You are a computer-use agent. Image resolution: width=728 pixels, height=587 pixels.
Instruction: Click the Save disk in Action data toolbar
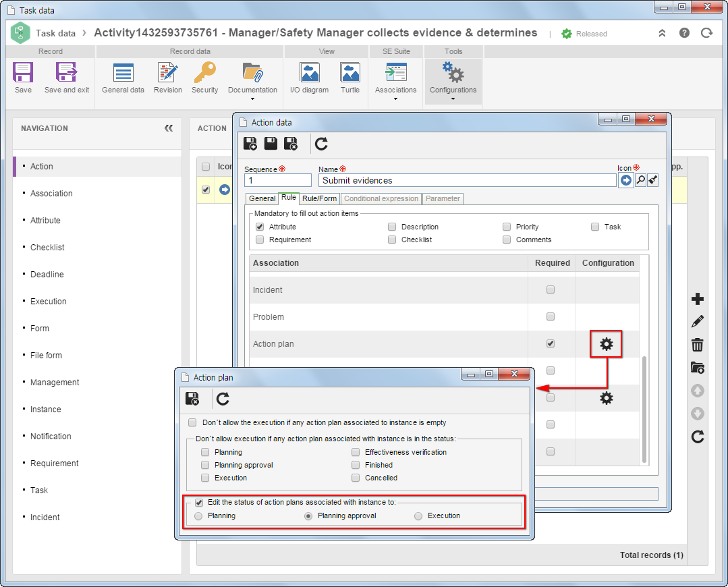pos(271,144)
